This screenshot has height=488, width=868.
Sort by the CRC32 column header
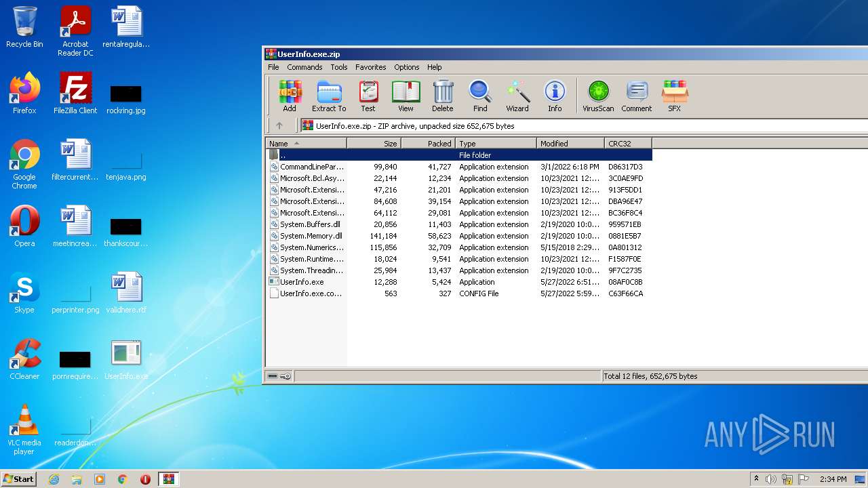coord(629,143)
